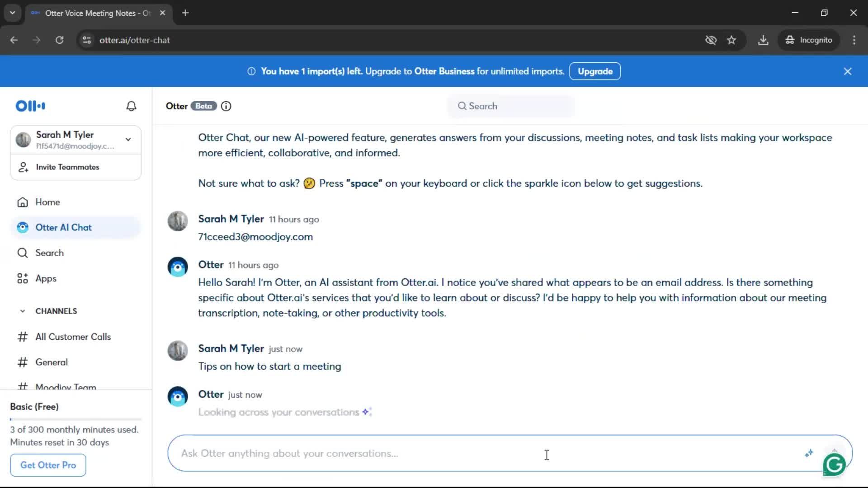The height and width of the screenshot is (488, 868).
Task: Open the notifications bell
Action: pos(131,106)
